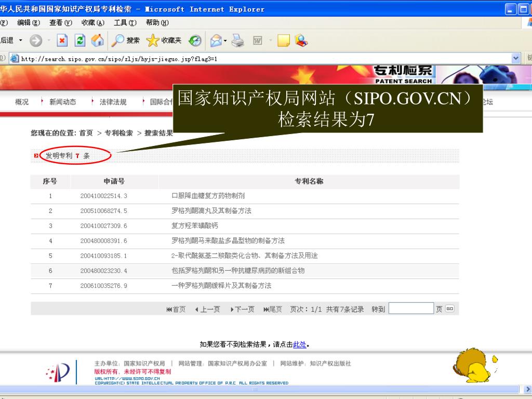
Task: Select application number 200480023230.4
Action: point(104,270)
